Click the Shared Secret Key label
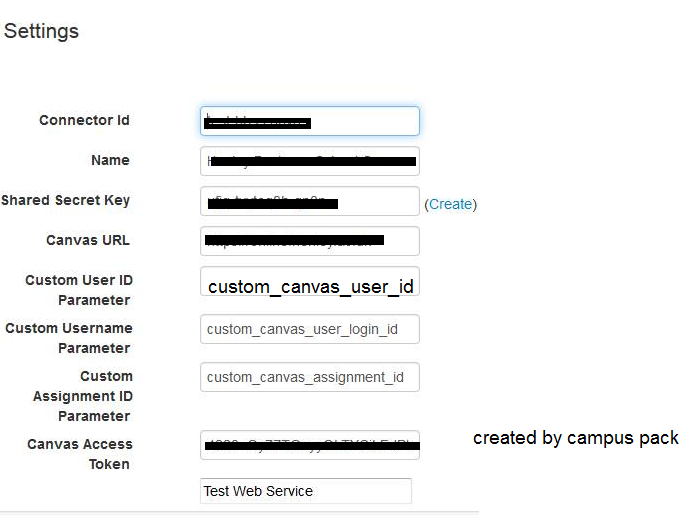696x518 pixels. pyautogui.click(x=66, y=201)
